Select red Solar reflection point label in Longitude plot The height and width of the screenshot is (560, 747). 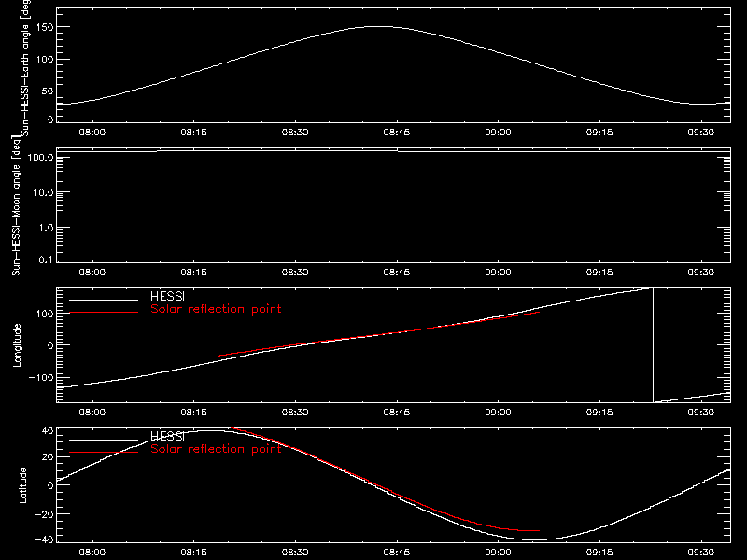click(216, 309)
